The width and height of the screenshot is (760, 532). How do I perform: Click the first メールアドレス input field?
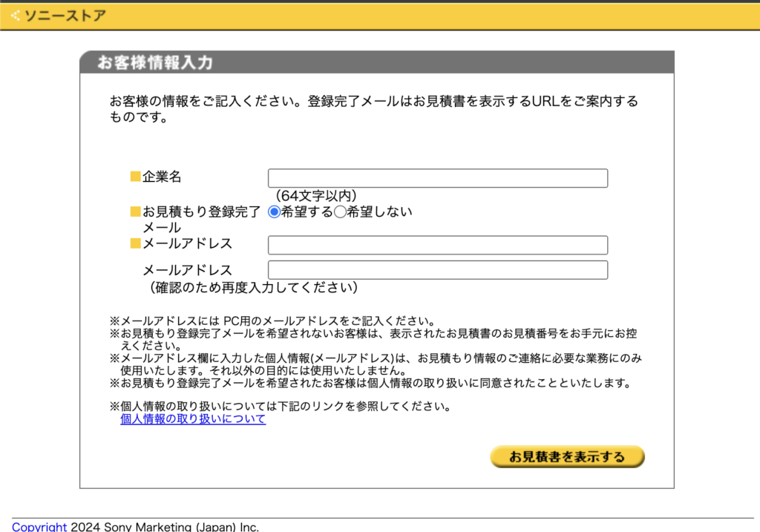[437, 245]
